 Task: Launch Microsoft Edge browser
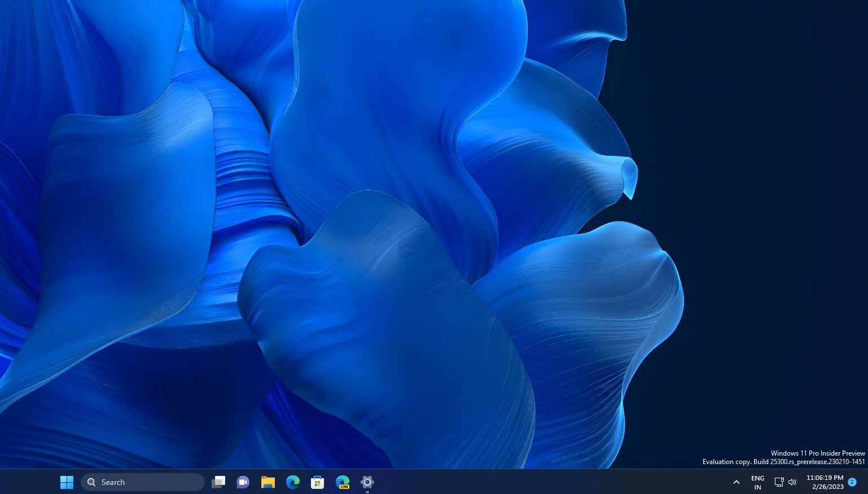pyautogui.click(x=292, y=482)
